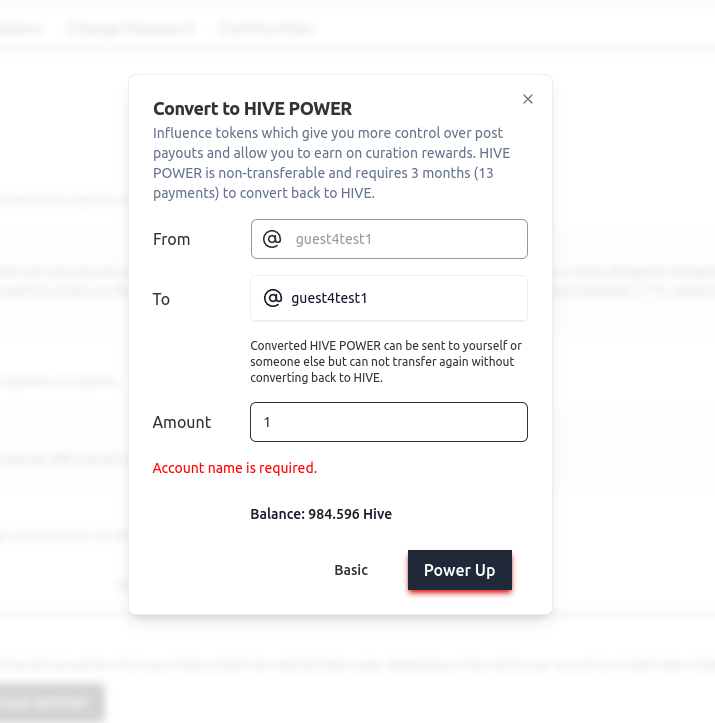Click the blurred gray button below dialog
Screen dimensions: 715x723
tap(50, 702)
